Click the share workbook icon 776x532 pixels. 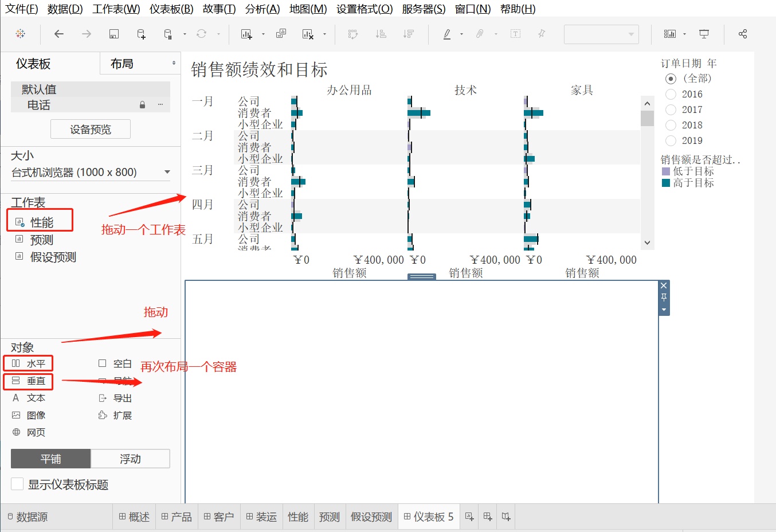pos(743,34)
